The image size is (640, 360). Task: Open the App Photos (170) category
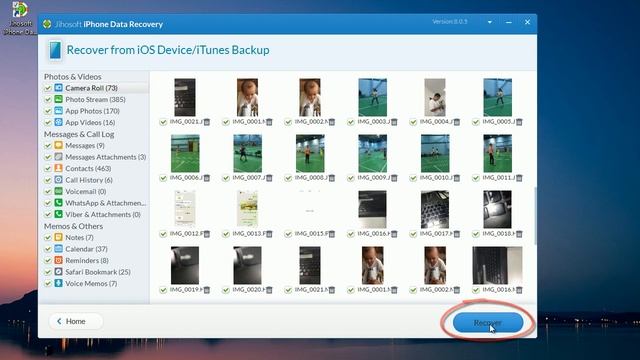(93, 111)
